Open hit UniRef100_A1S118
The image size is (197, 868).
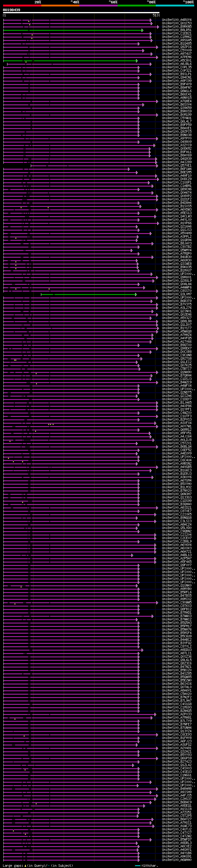[x=177, y=809]
